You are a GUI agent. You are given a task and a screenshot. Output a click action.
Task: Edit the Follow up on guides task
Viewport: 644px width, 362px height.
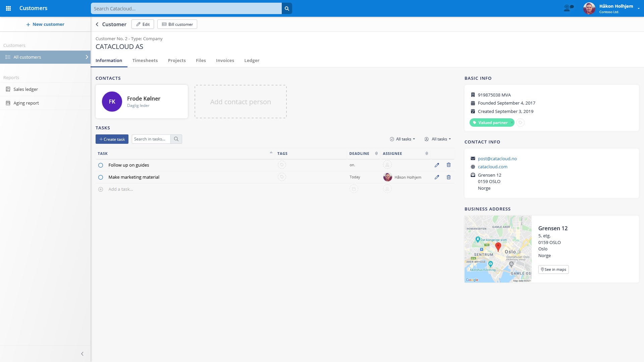tap(437, 165)
